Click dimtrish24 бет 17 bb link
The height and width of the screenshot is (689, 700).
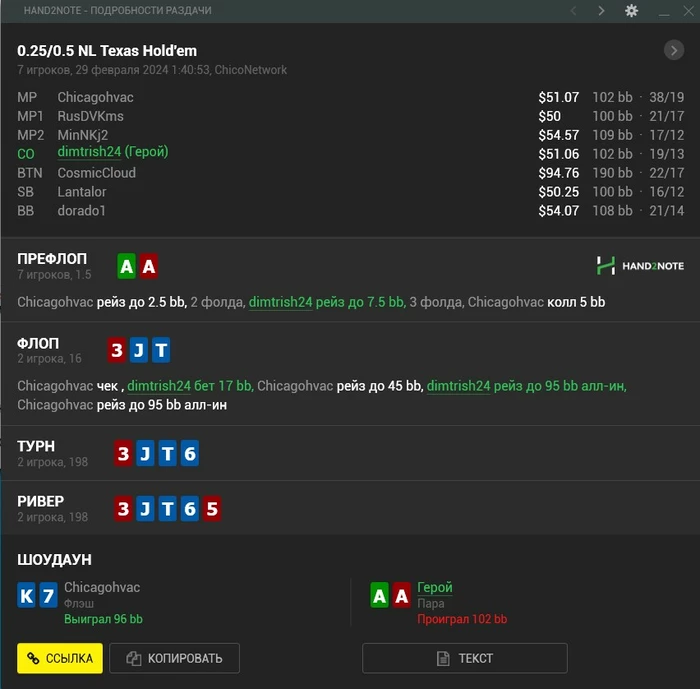(190, 386)
